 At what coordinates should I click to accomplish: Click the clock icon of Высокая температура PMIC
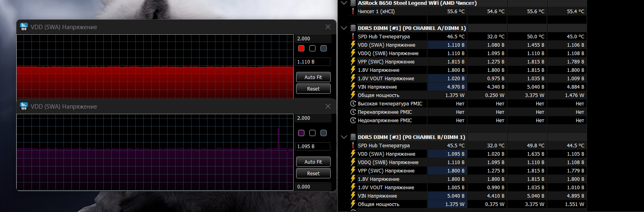click(353, 103)
